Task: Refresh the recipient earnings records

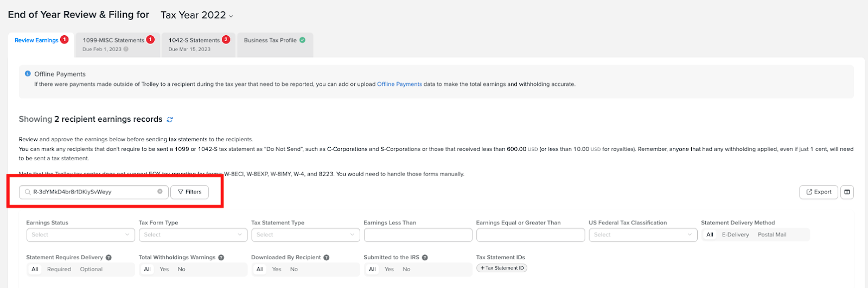Action: (x=170, y=120)
